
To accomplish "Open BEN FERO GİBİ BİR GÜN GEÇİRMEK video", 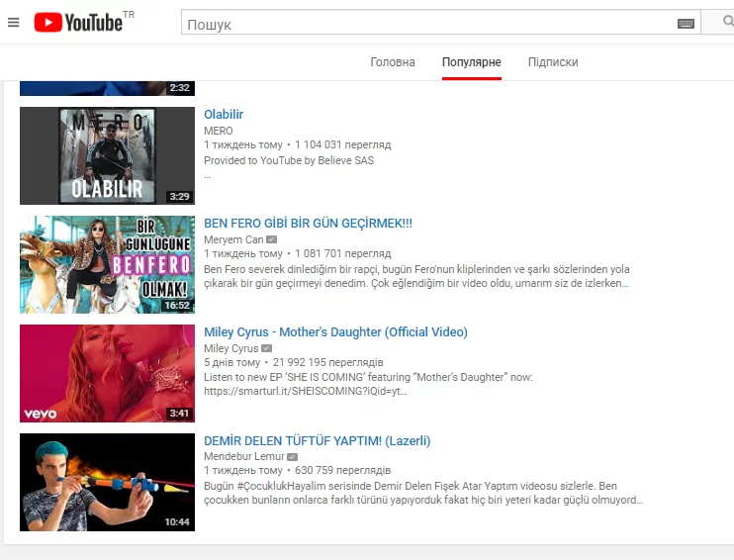I will pyautogui.click(x=308, y=224).
